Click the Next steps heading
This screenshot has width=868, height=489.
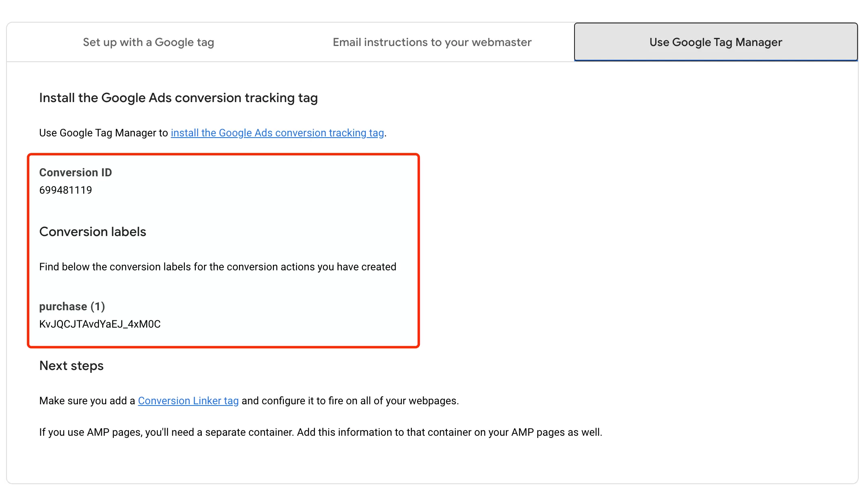[71, 366]
